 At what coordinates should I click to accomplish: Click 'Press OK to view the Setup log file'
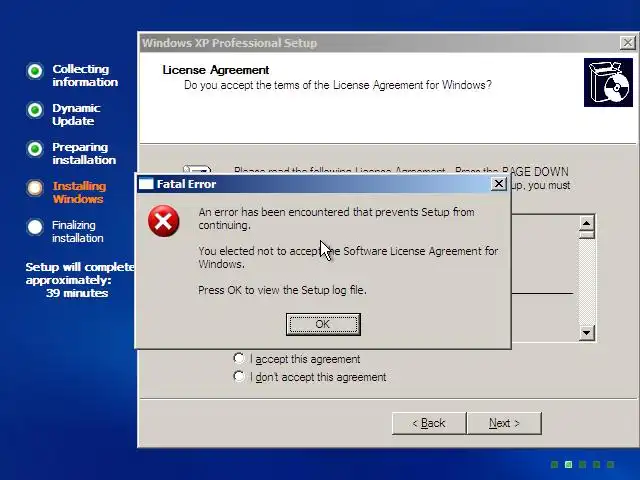282,290
